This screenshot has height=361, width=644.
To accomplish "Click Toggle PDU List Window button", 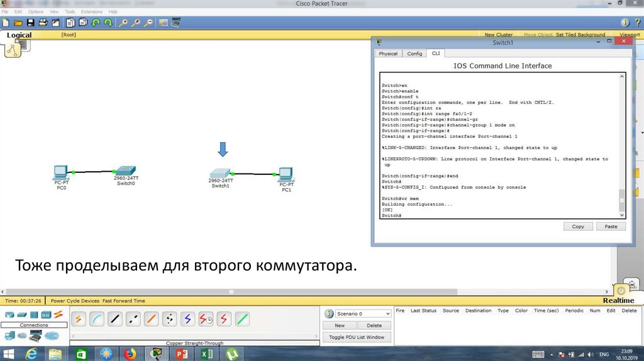I will click(x=357, y=337).
